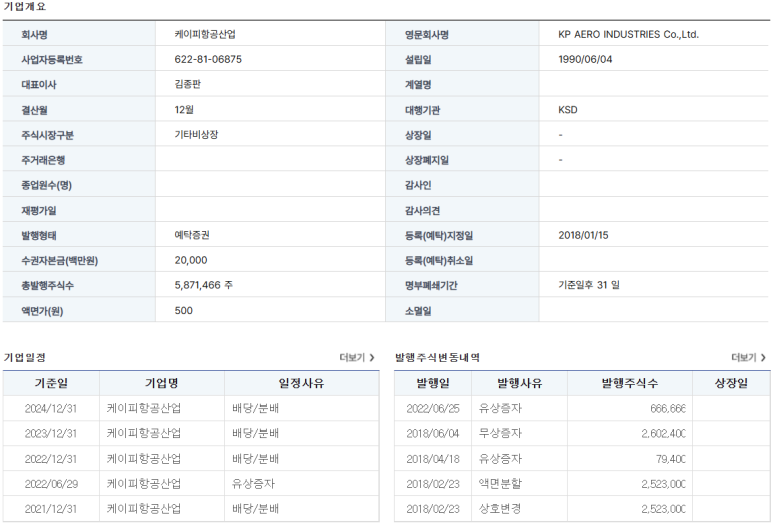Click the 기업명 column header

[x=162, y=383]
